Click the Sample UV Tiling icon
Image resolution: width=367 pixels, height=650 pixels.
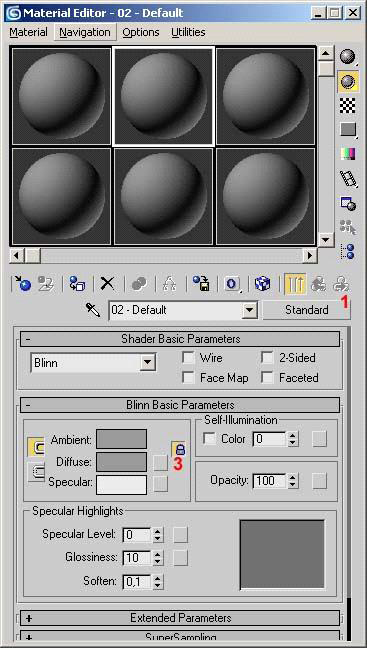(x=348, y=130)
